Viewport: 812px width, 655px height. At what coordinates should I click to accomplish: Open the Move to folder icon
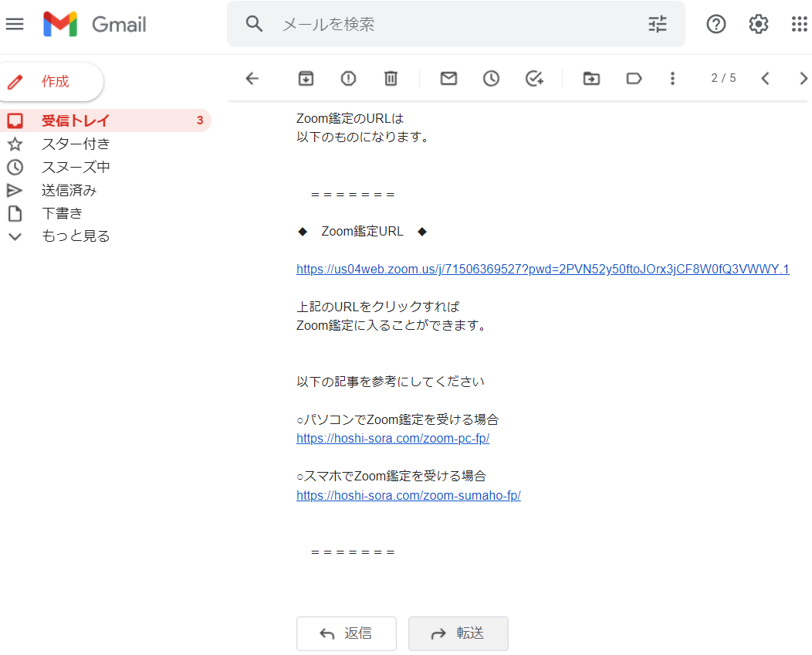point(591,78)
